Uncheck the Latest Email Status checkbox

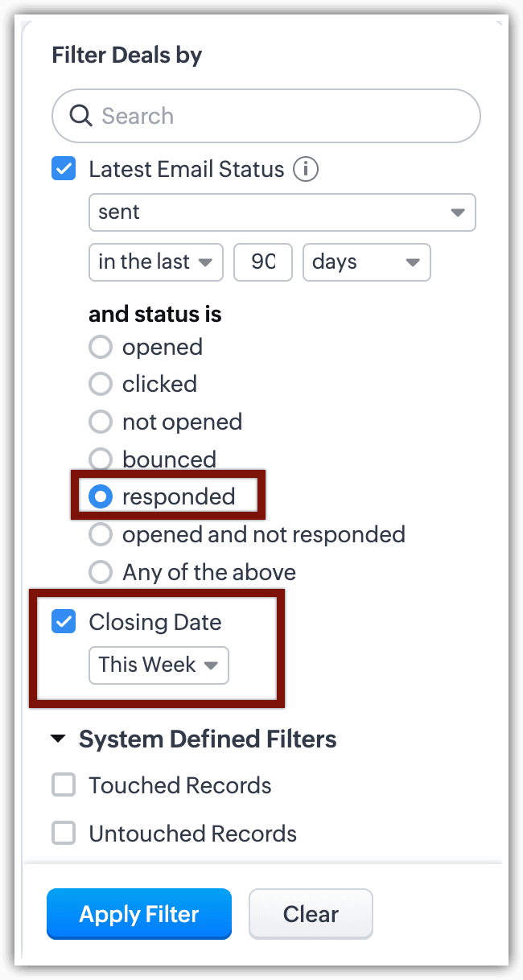[64, 170]
